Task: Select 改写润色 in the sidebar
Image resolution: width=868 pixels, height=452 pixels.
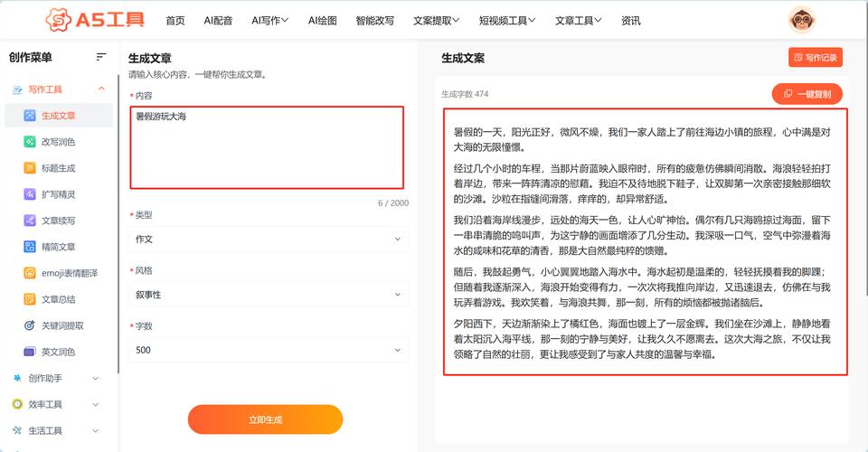Action: [58, 142]
